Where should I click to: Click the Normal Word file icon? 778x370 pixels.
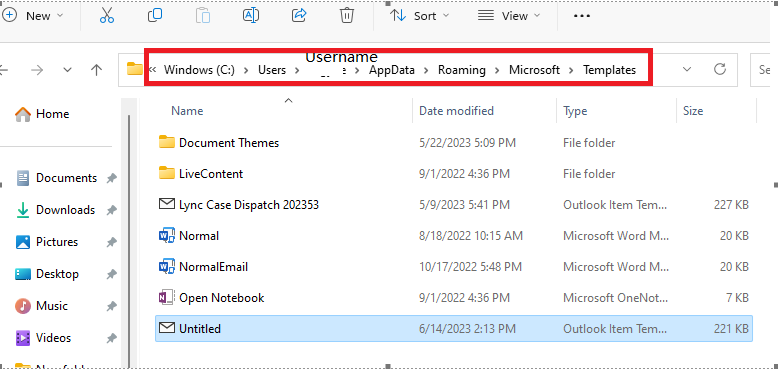[167, 235]
